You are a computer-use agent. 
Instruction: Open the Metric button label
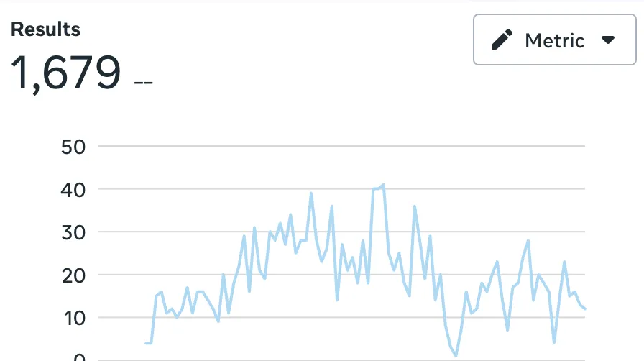tap(554, 40)
